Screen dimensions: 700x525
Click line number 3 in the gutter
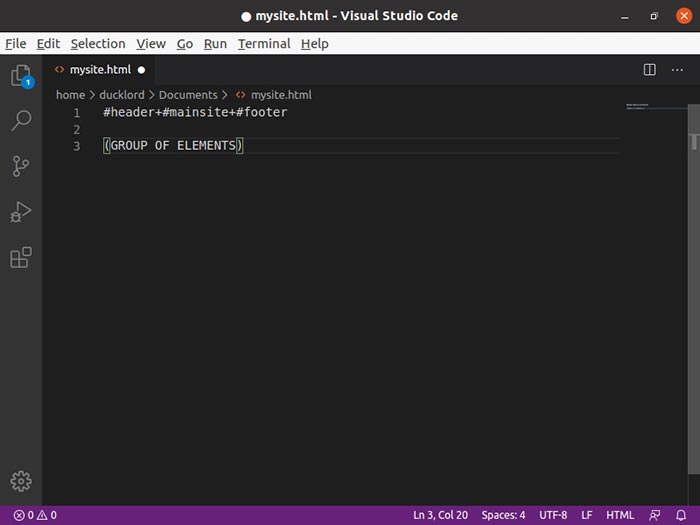77,146
